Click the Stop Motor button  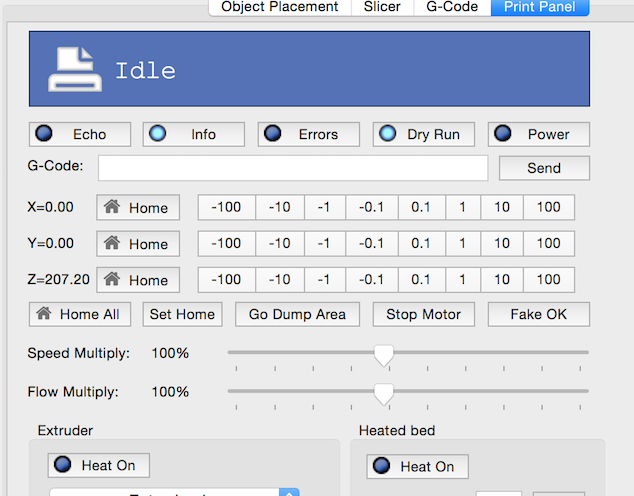[x=423, y=314]
